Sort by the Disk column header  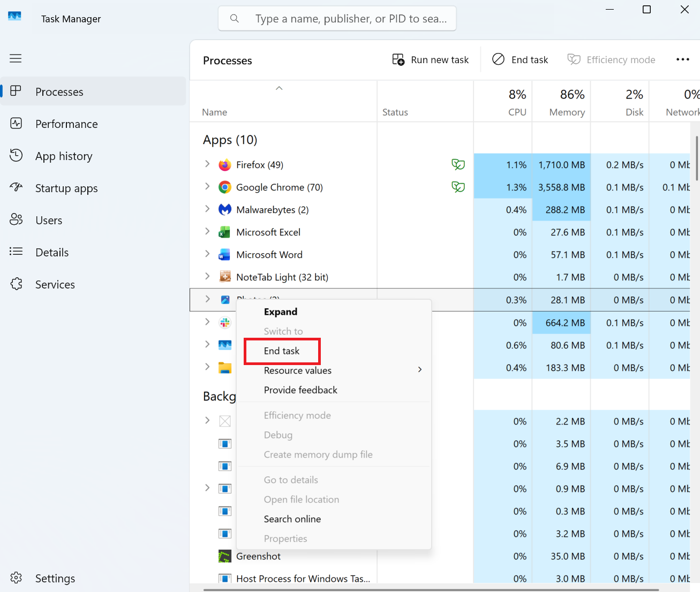620,102
